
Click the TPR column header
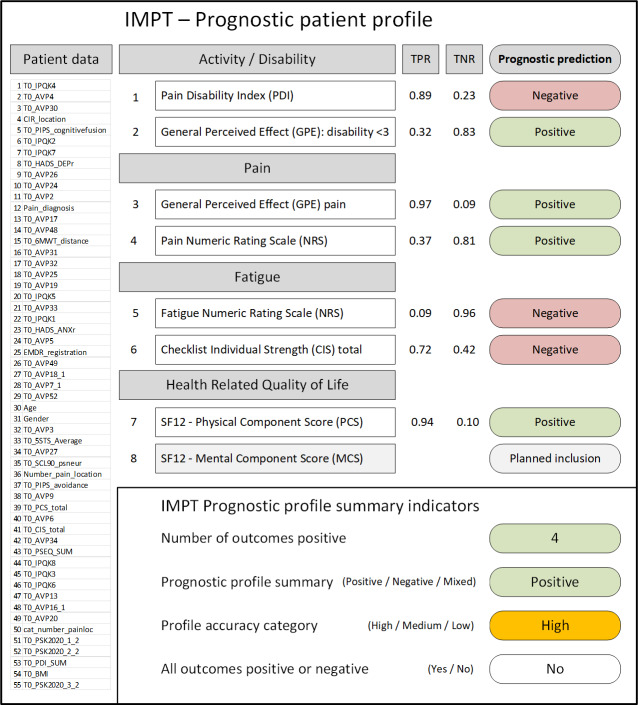pos(420,59)
